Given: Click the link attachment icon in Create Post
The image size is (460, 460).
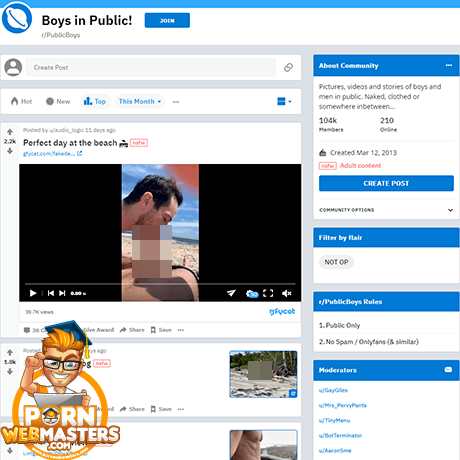Looking at the screenshot, I should pyautogui.click(x=288, y=67).
